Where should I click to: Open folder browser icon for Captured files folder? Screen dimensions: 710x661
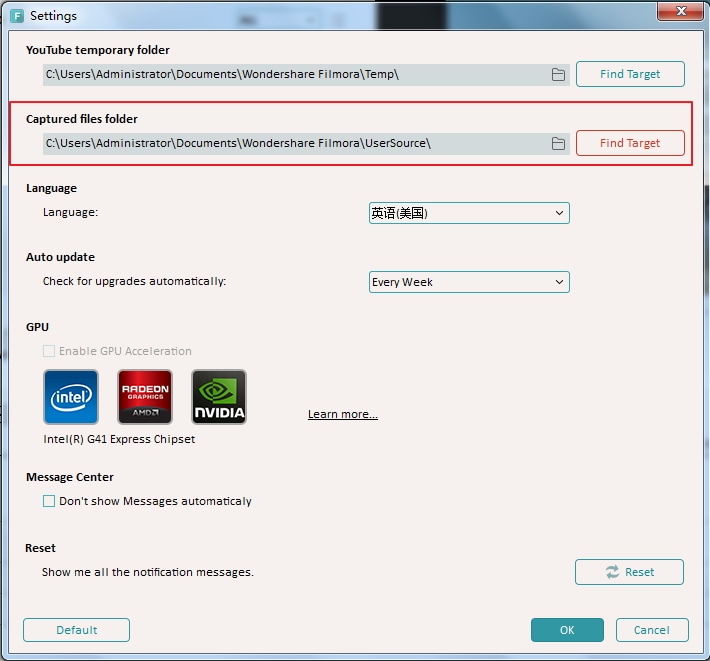pyautogui.click(x=558, y=144)
